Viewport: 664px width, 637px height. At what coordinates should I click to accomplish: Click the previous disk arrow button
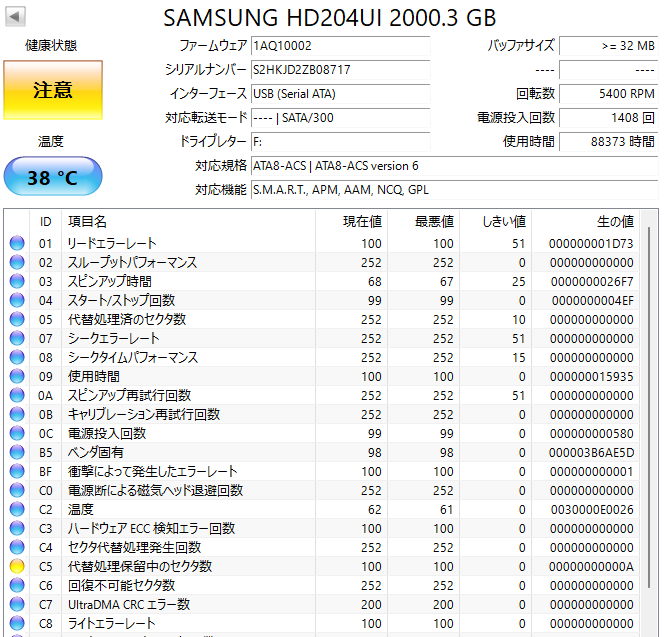coord(15,17)
